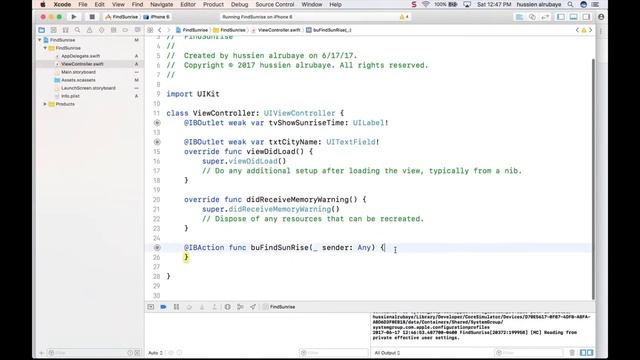
Task: Select ViewController.swift in navigator
Action: 82,64
